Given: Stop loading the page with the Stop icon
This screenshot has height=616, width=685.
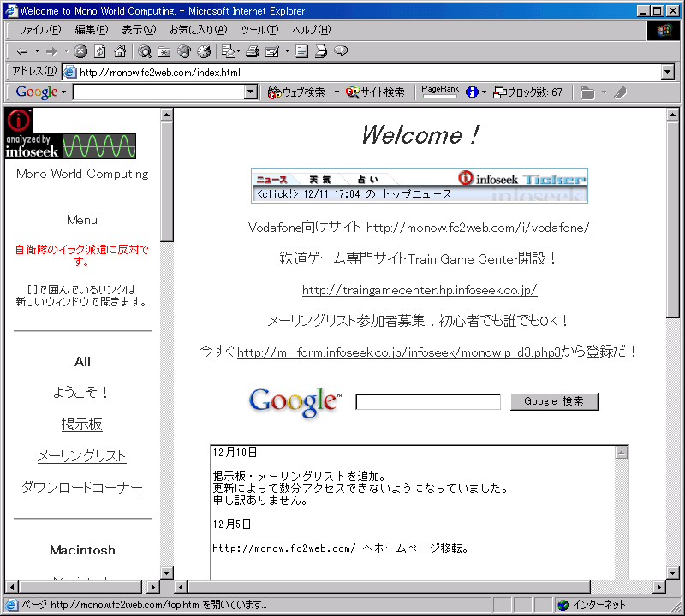Looking at the screenshot, I should tap(80, 51).
